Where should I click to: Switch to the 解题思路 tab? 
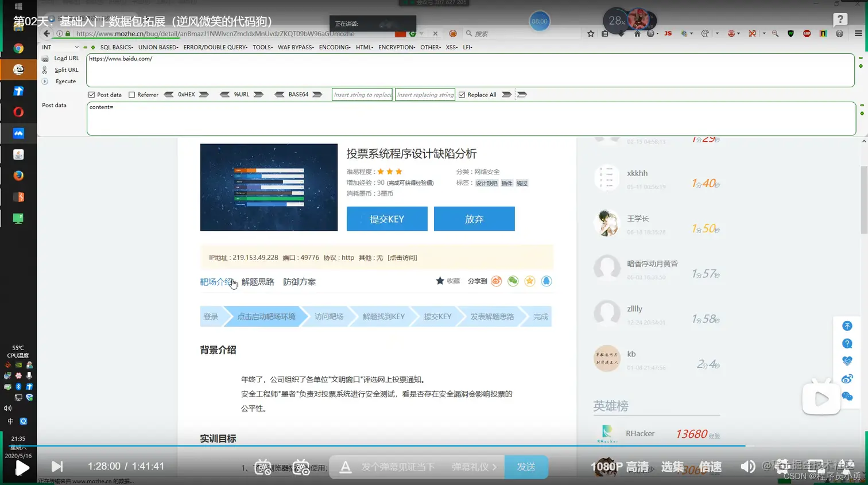[258, 282]
